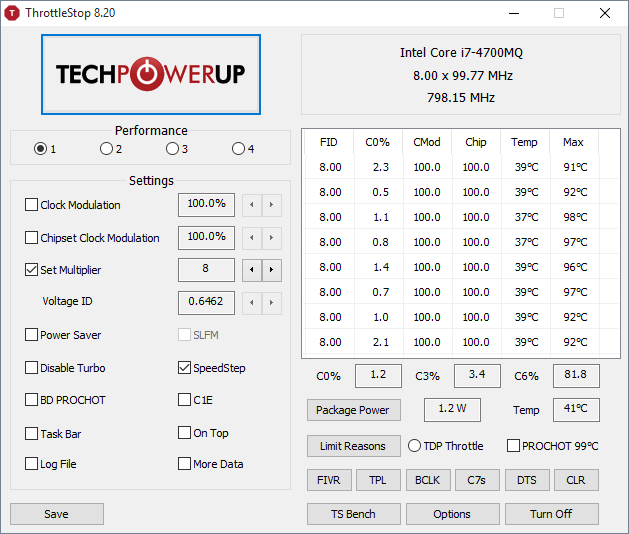
Task: Click the 91°C max temperature cell
Action: (x=575, y=167)
